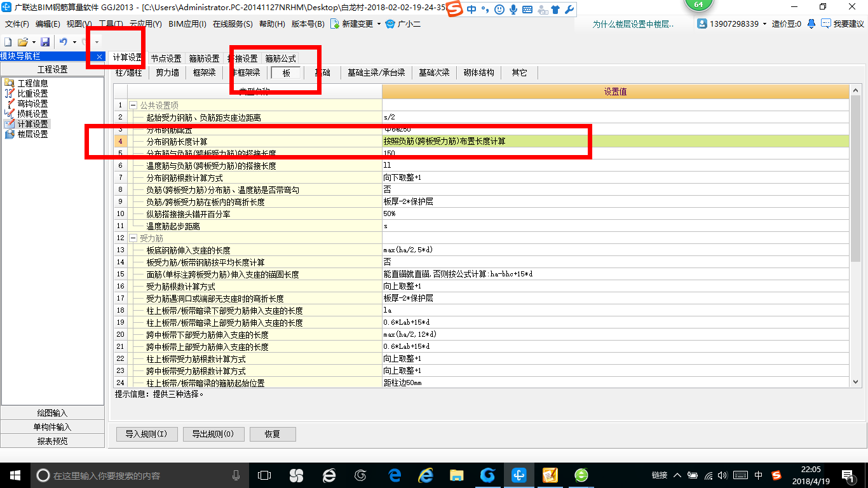This screenshot has height=488, width=868.
Task: Collapse the 受力筋 group
Action: pos(133,238)
